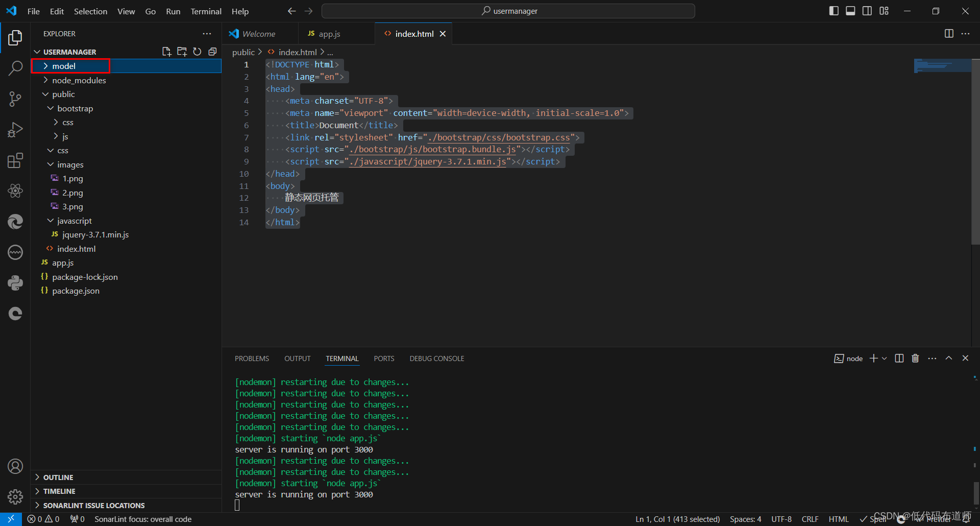Expand the TIMELINE section
This screenshot has height=526, width=980.
126,491
